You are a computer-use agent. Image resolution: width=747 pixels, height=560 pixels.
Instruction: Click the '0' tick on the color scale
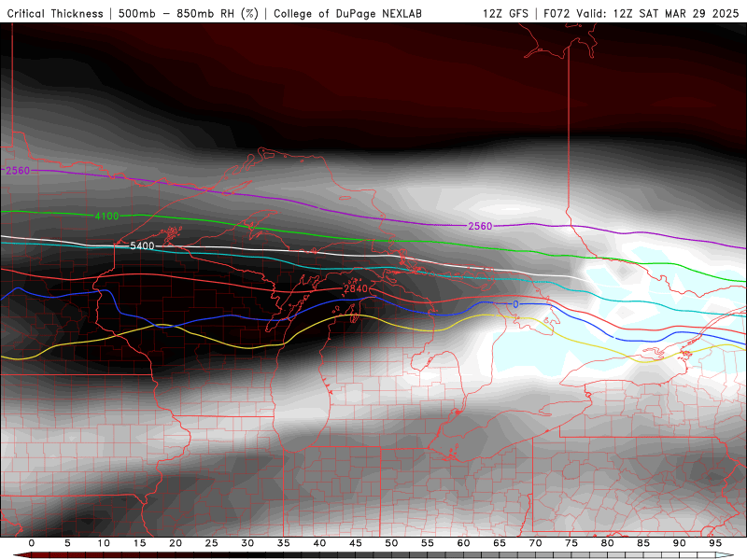coord(32,543)
